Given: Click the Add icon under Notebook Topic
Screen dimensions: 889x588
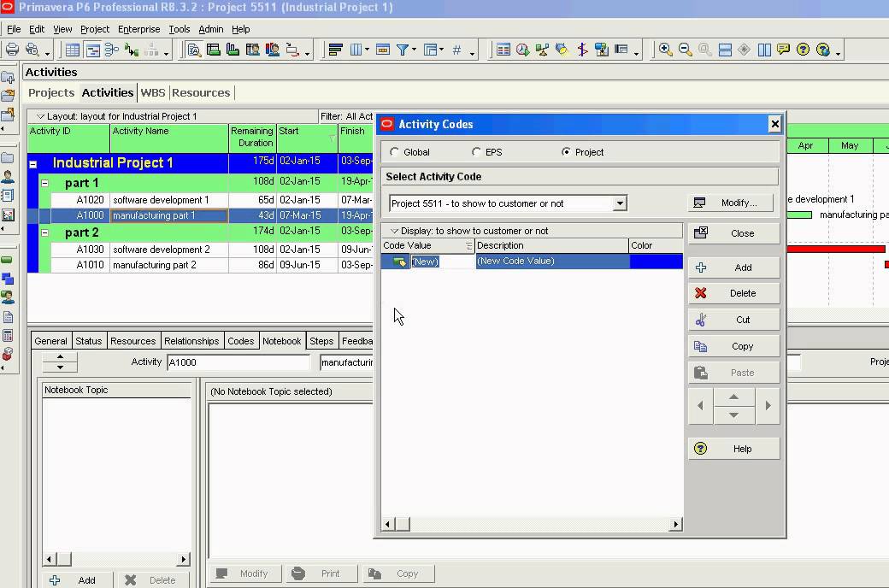Looking at the screenshot, I should [x=55, y=580].
